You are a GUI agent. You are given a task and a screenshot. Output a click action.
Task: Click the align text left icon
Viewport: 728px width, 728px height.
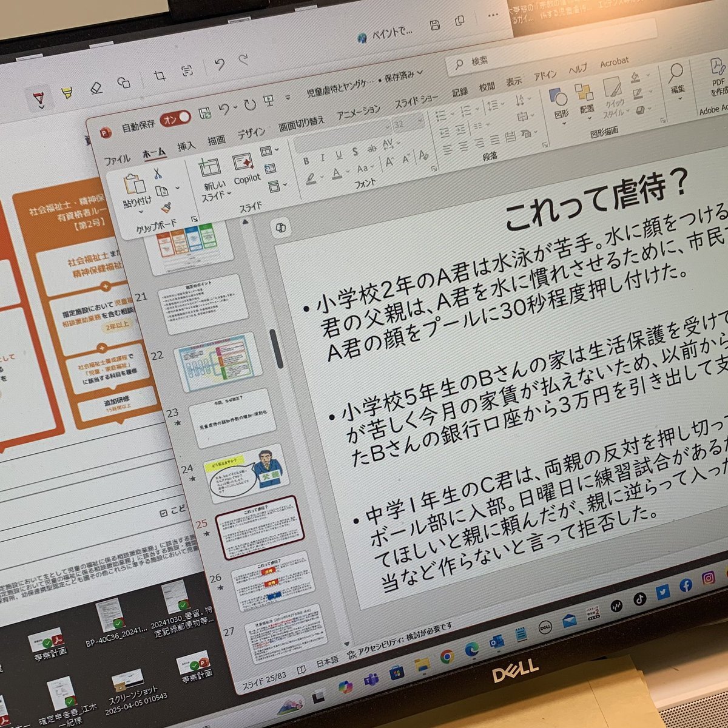[447, 149]
